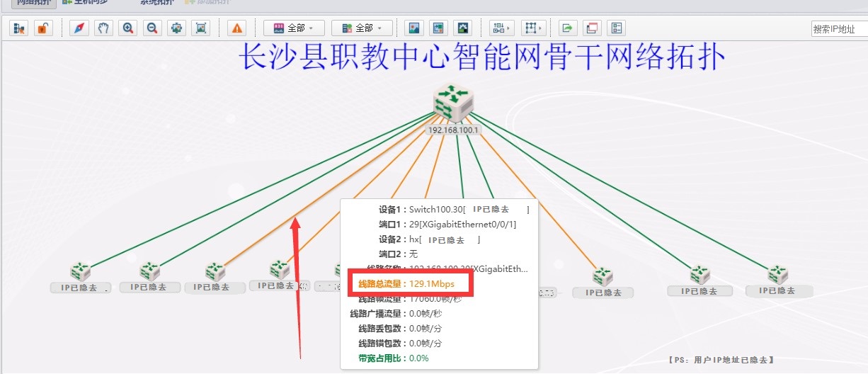868x374 pixels.
Task: Click the orange unlock padlock icon
Action: (43, 28)
